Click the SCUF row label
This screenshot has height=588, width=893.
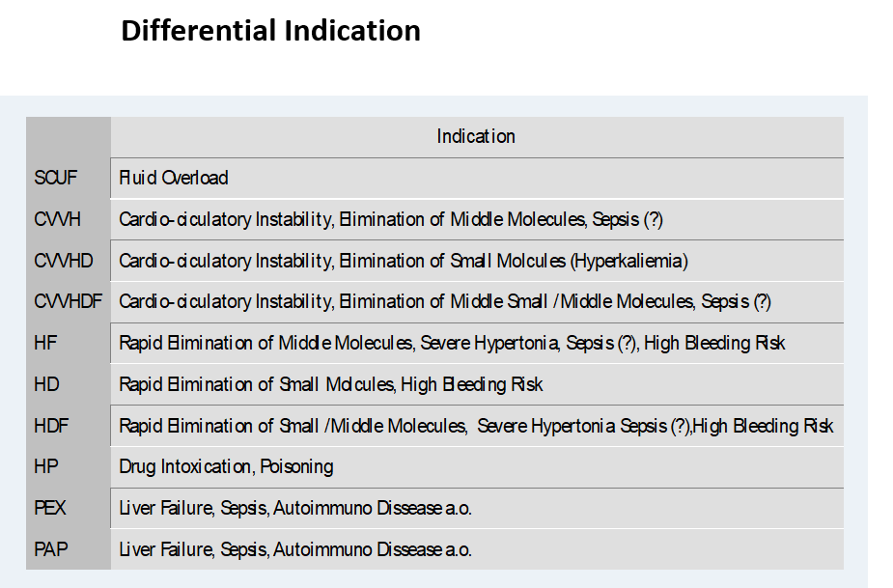[55, 178]
